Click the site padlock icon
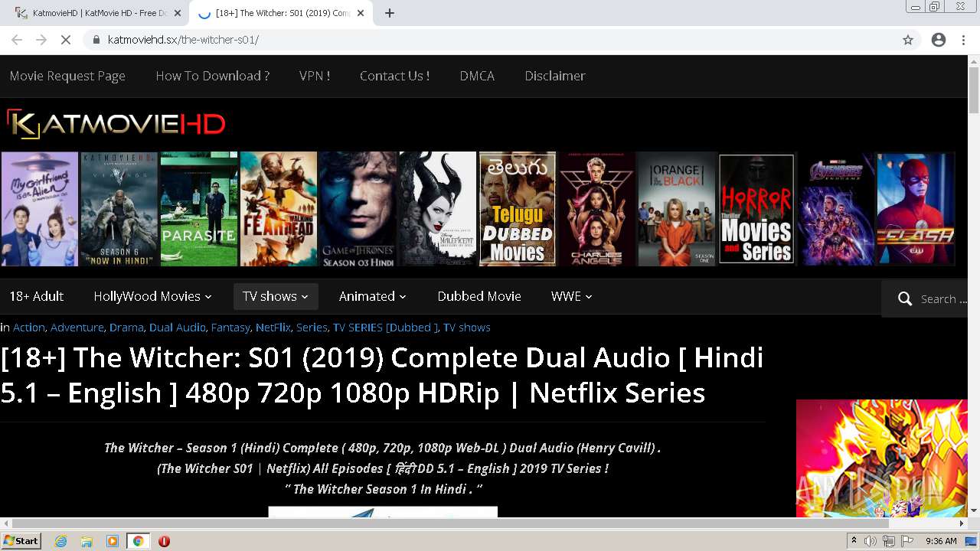This screenshot has height=551, width=980. 96,40
